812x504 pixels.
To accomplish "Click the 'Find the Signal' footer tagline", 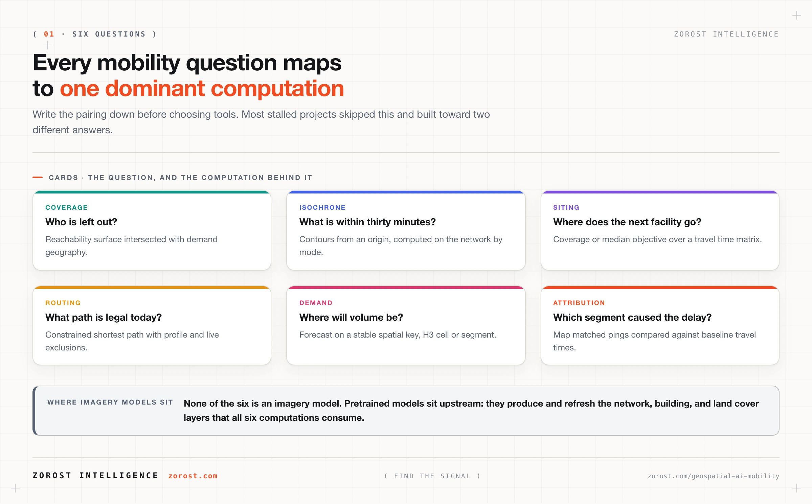I will (x=432, y=476).
